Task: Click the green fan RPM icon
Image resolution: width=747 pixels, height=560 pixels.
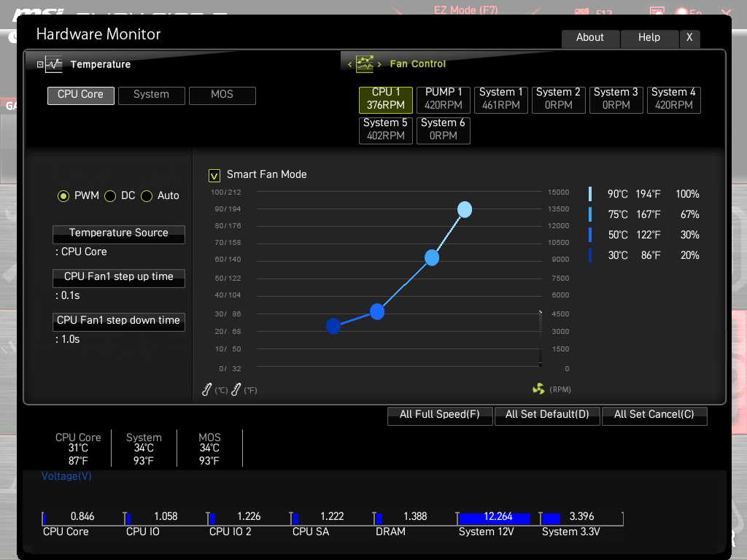Action: pos(538,389)
